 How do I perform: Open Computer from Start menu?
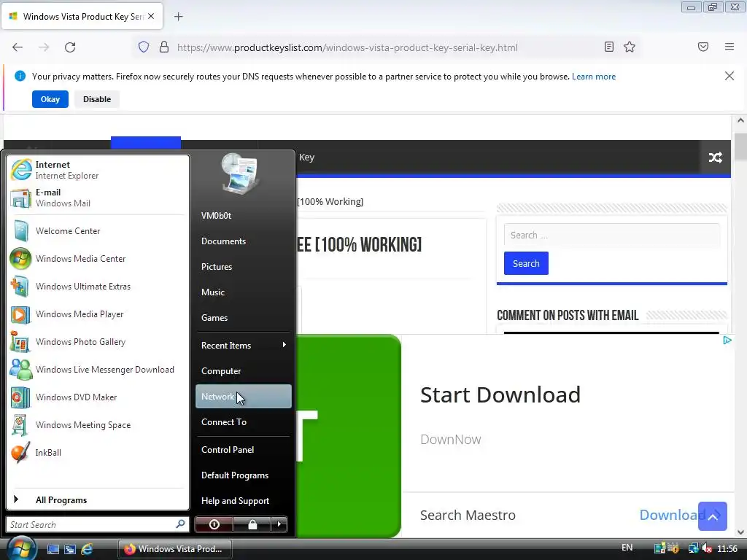[243, 371]
